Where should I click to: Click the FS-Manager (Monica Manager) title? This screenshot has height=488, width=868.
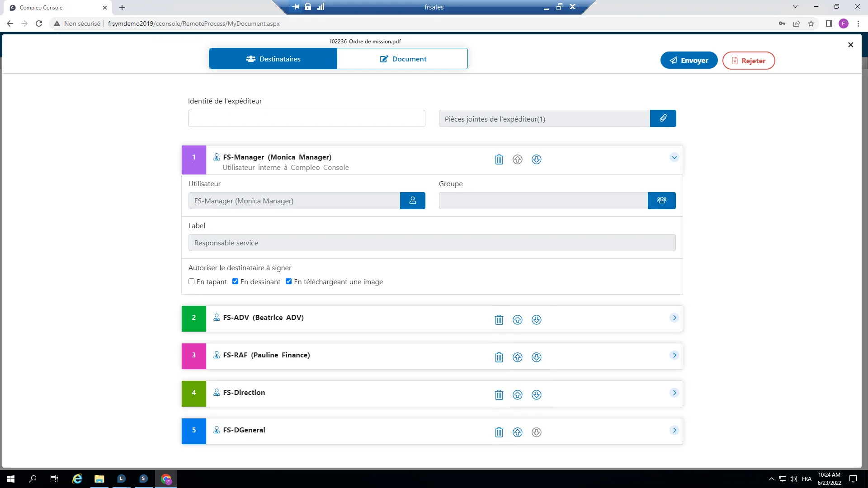(277, 157)
